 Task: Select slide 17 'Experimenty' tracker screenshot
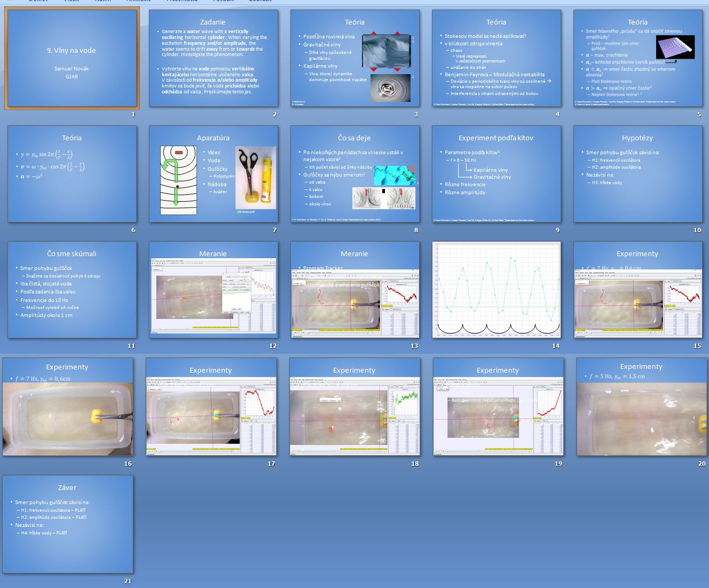click(211, 407)
